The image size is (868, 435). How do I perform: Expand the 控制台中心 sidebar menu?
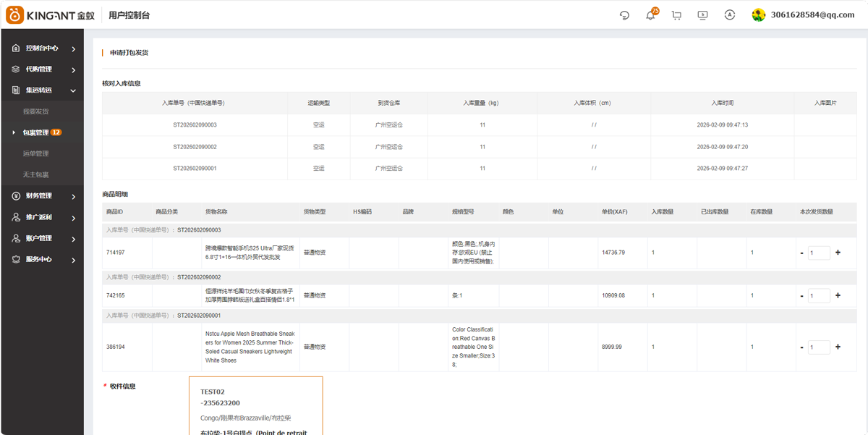[x=43, y=48]
